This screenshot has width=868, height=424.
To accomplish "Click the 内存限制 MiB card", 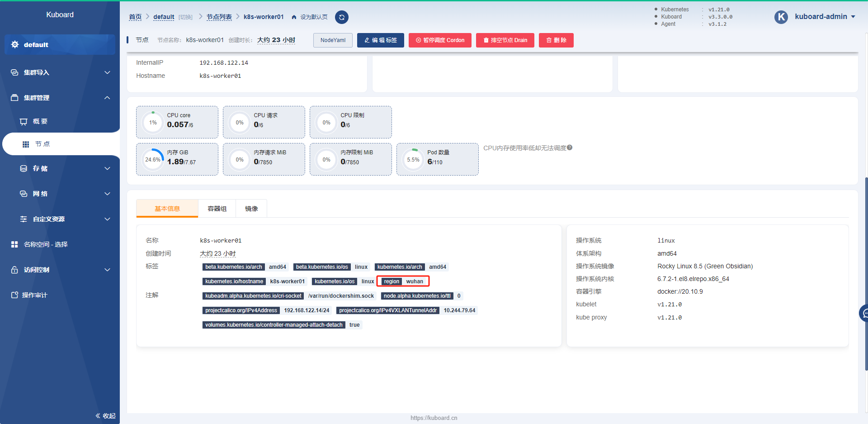I will 351,159.
